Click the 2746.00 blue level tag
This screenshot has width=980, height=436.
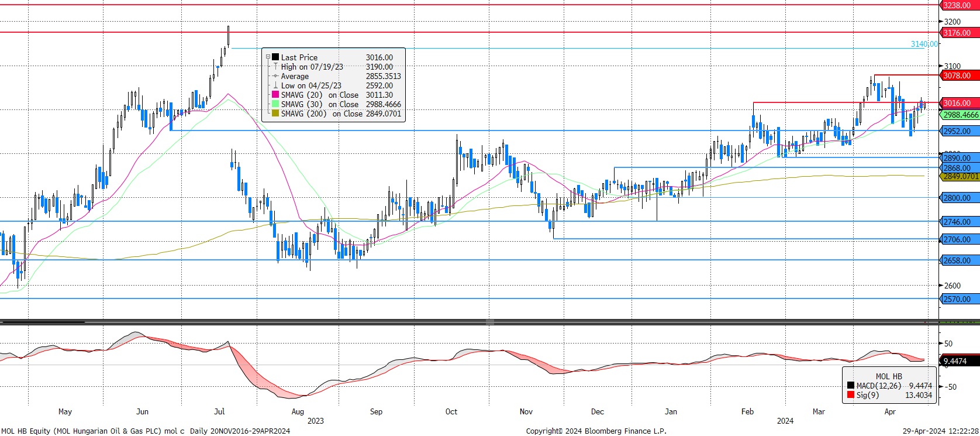(959, 222)
